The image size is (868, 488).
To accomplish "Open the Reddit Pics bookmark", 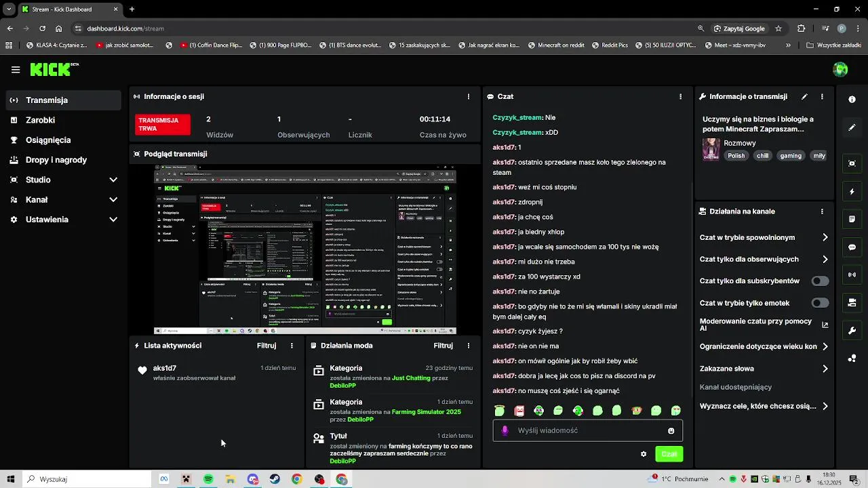I will click(609, 45).
